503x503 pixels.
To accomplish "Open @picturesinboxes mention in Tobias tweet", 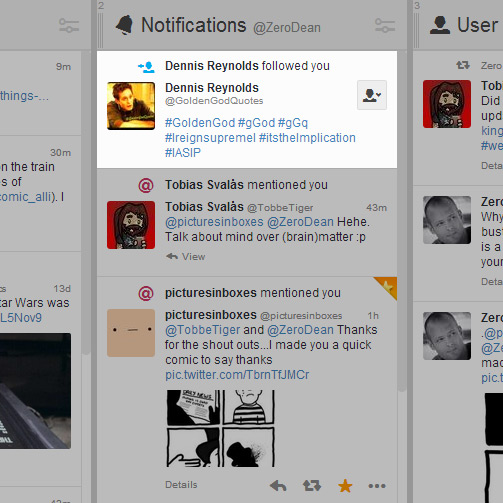I will click(x=214, y=222).
